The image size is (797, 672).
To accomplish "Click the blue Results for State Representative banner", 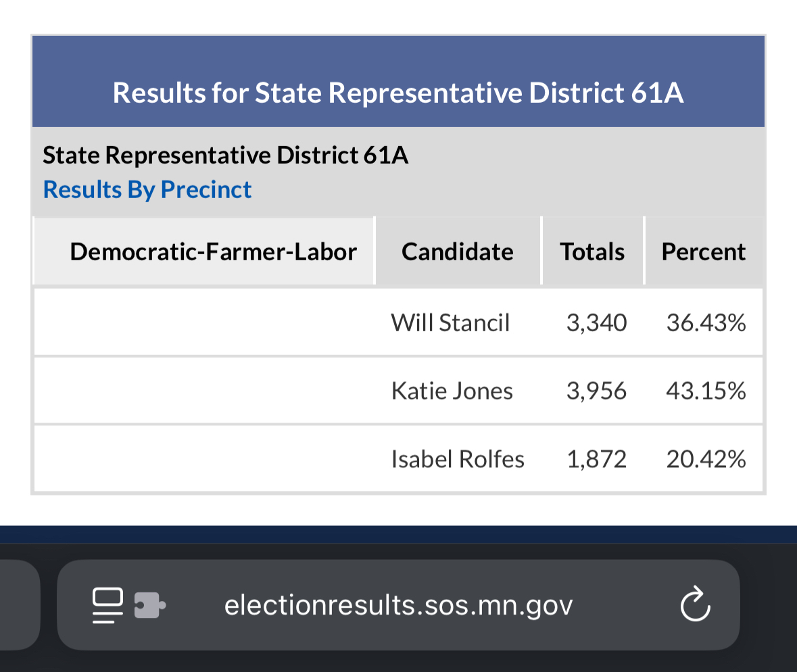I will [x=398, y=92].
